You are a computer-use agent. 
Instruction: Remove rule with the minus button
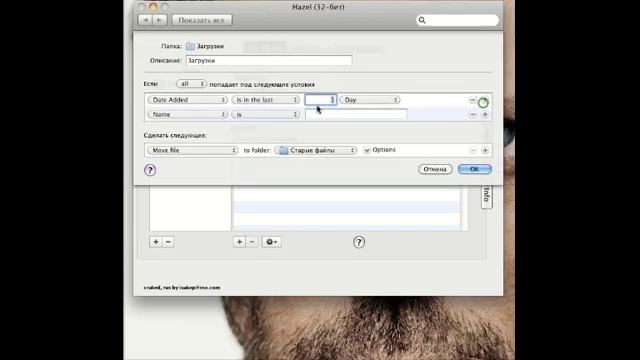(x=252, y=242)
